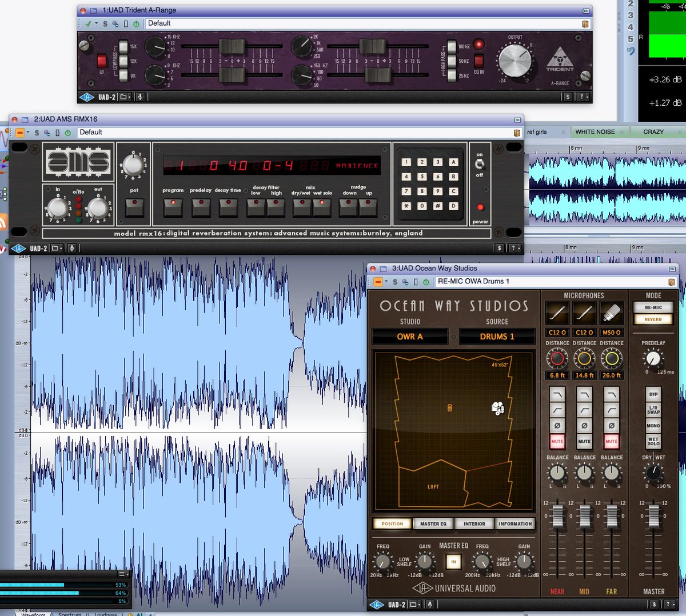
Task: Mute the NEAR microphone channel
Action: click(557, 441)
